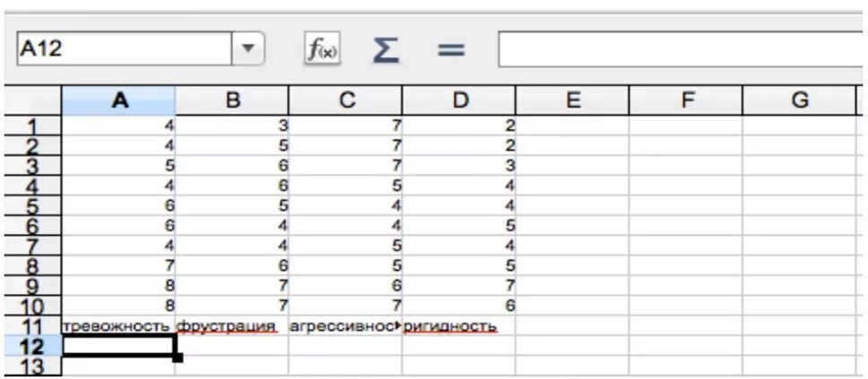
Task: Click the cell containing ригидность
Action: (459, 326)
